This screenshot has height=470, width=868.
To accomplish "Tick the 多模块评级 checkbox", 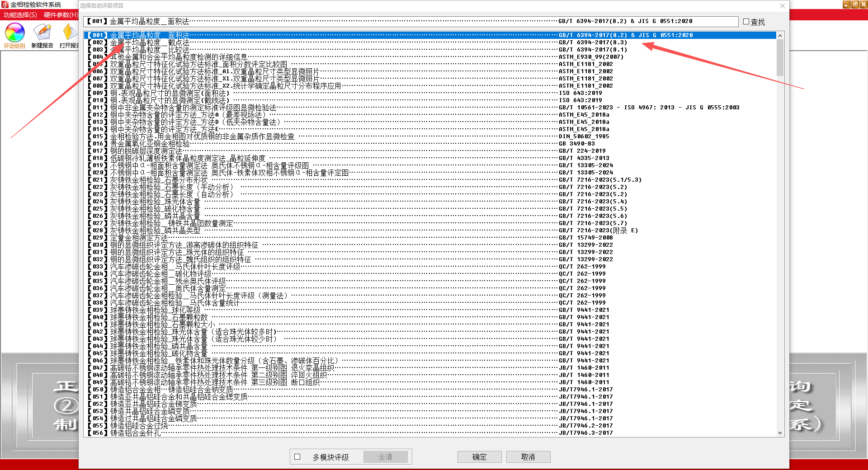I will (297, 457).
